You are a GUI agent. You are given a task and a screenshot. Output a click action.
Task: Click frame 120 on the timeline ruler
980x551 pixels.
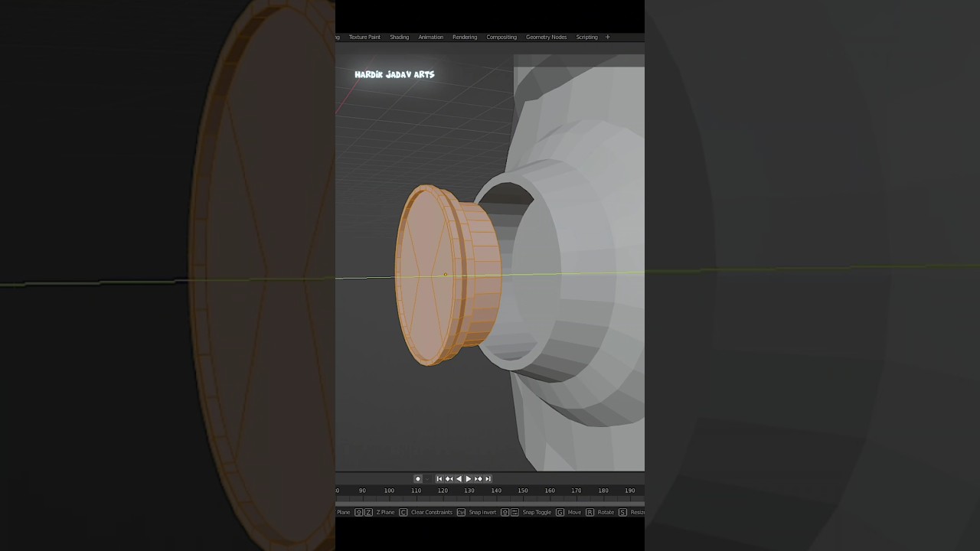443,491
